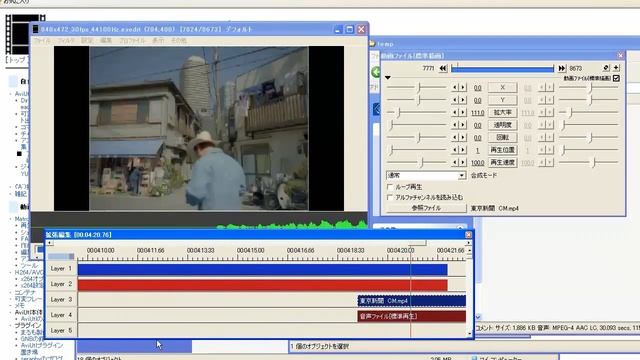
Task: Click the video preview in AviUtl window
Action: pyautogui.click(x=199, y=129)
